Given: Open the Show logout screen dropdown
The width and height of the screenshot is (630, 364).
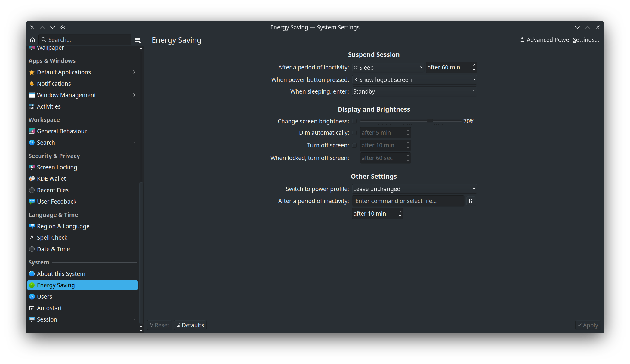Looking at the screenshot, I should tap(414, 80).
